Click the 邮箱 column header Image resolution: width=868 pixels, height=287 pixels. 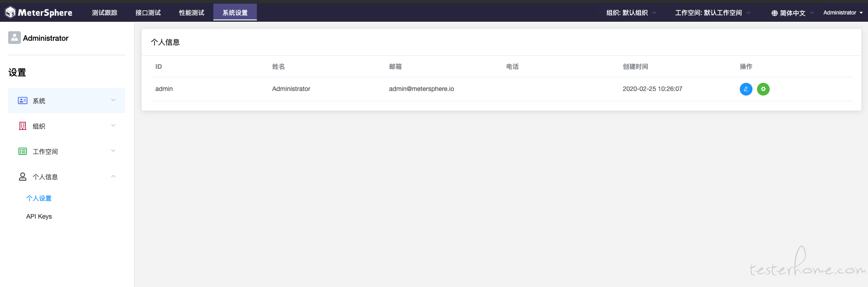(x=395, y=67)
